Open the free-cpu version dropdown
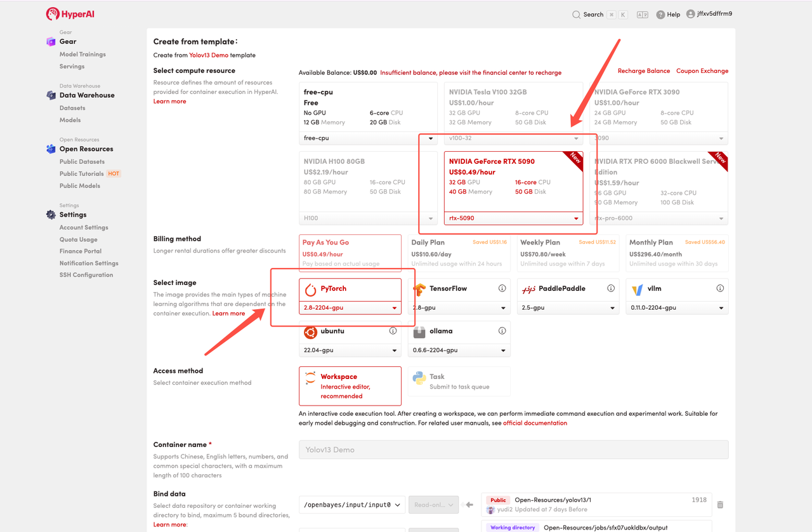 pos(368,138)
